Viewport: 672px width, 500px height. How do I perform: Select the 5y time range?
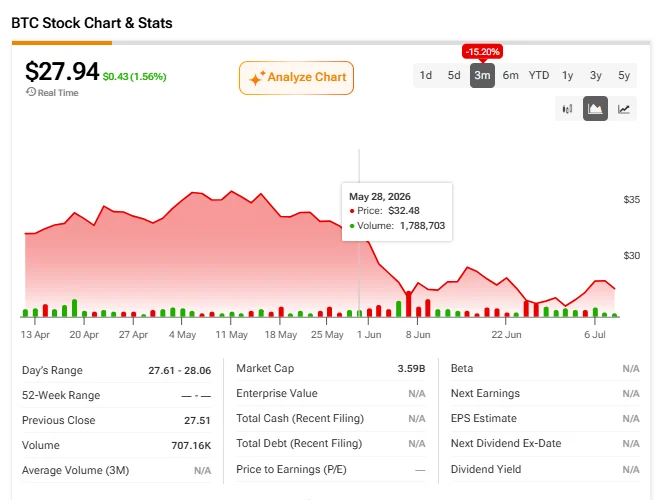[624, 75]
